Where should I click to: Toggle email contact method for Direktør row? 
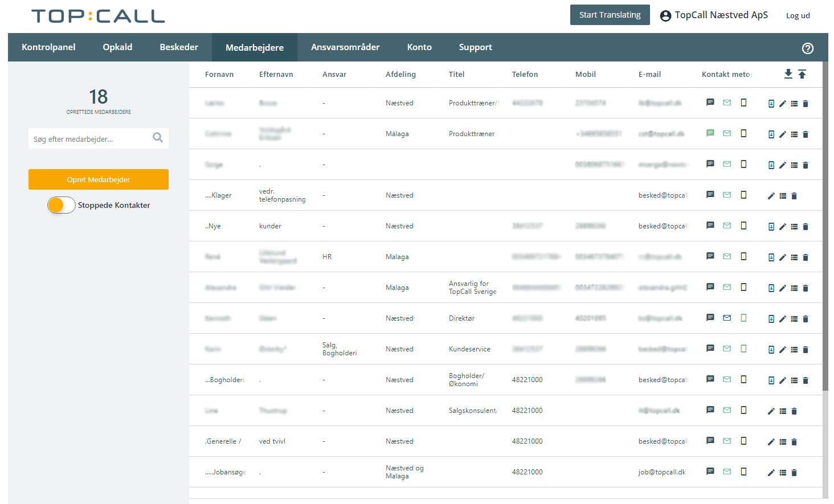pos(727,318)
